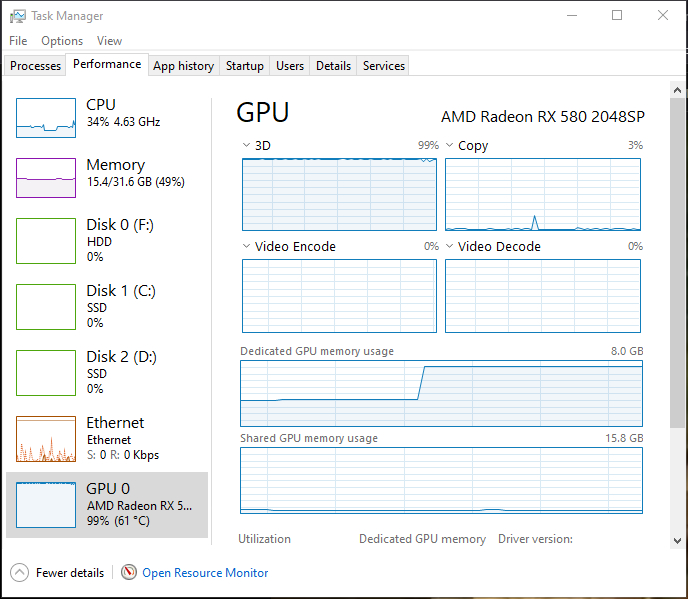Switch to the App history tab
This screenshot has width=688, height=599.
click(x=183, y=66)
